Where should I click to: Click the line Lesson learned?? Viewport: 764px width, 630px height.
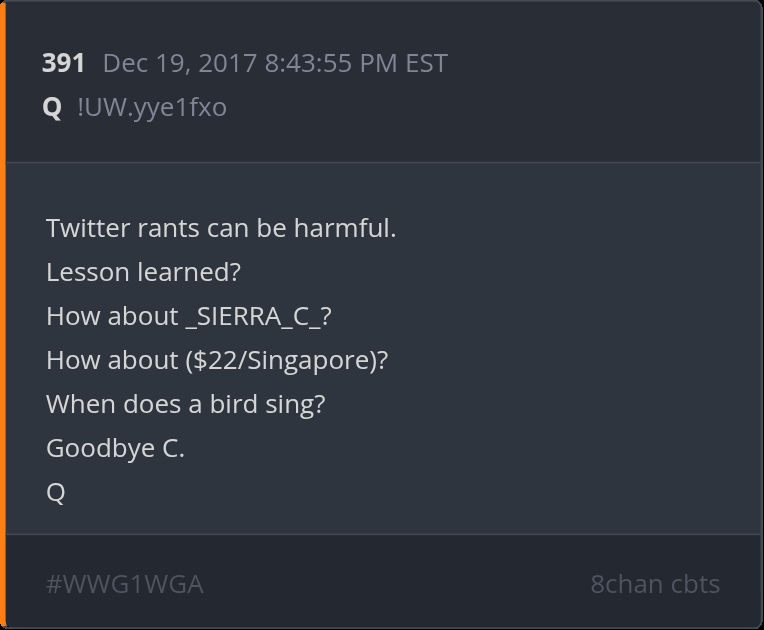pyautogui.click(x=144, y=272)
